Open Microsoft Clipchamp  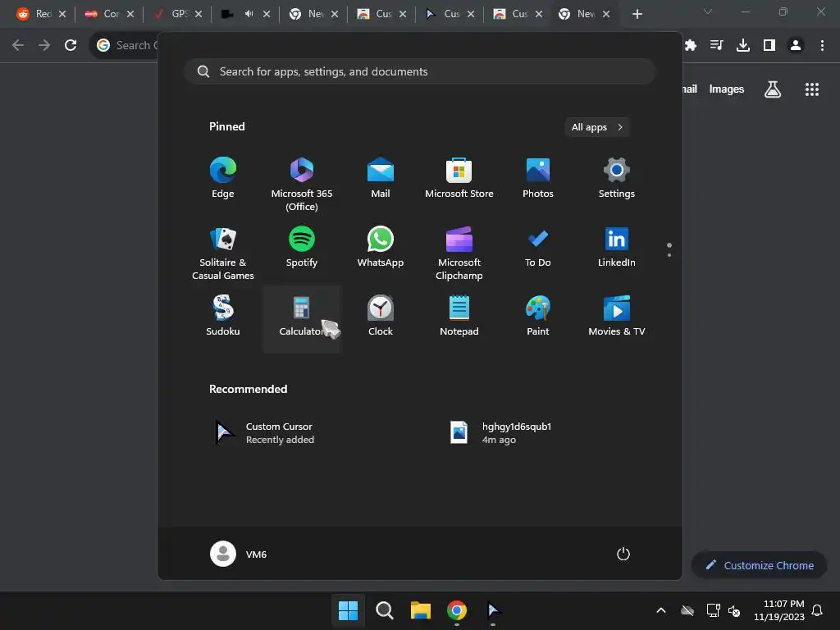(x=459, y=253)
